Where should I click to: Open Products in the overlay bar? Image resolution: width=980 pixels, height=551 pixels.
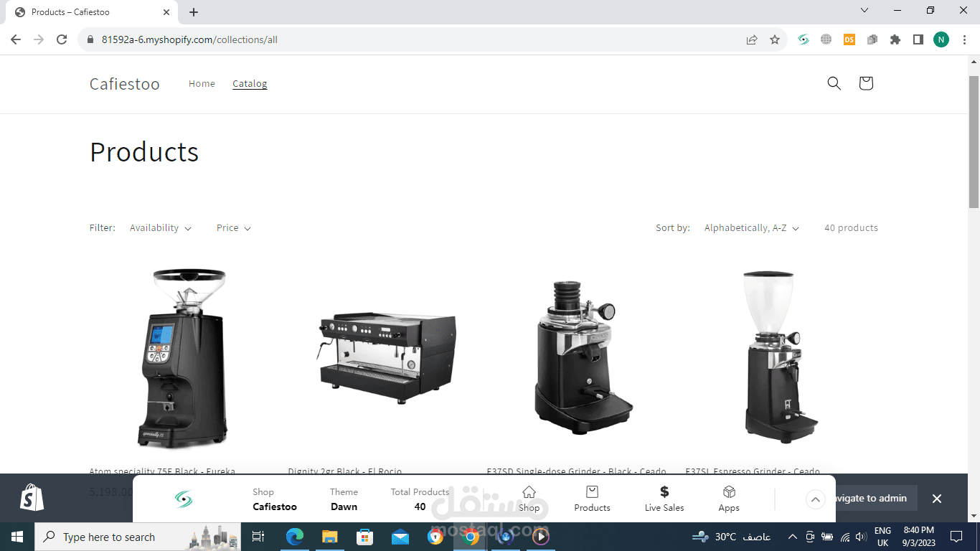592,499
